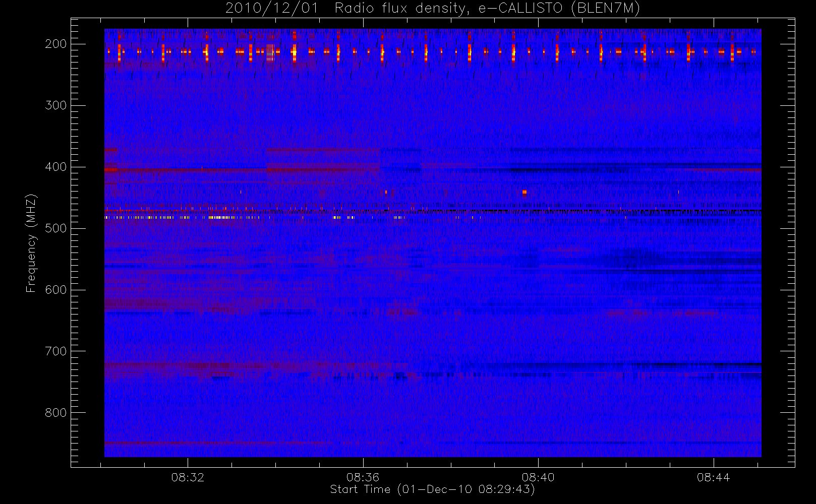Click the 300 frequency tick label

pos(56,105)
